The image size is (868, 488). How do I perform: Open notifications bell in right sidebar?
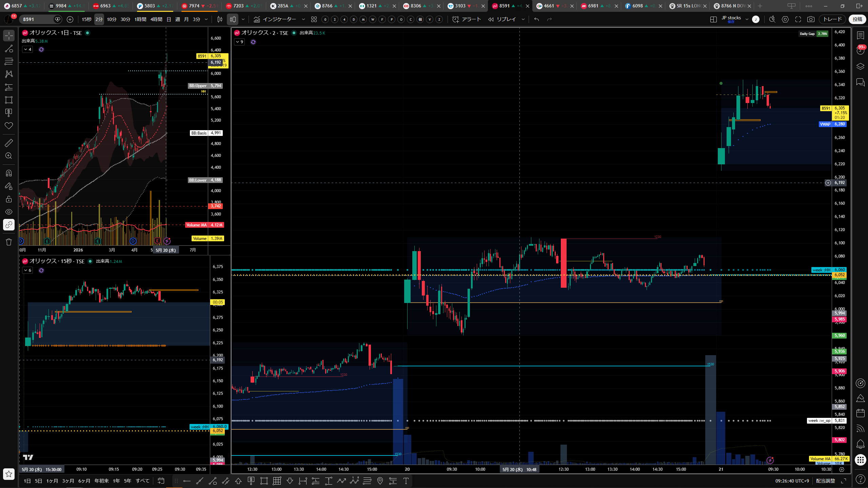coord(861,444)
